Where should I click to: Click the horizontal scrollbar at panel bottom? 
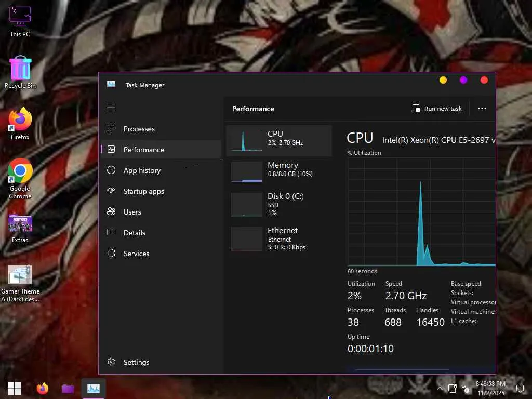(x=402, y=369)
